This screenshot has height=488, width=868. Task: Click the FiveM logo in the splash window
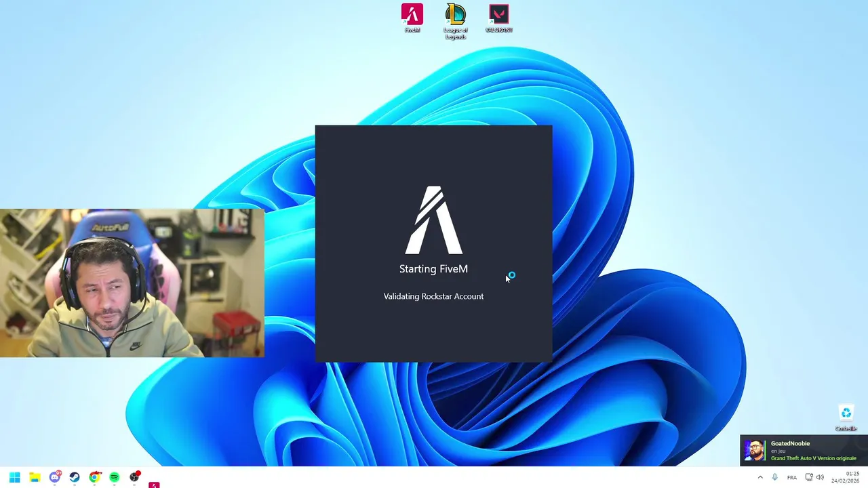[433, 220]
